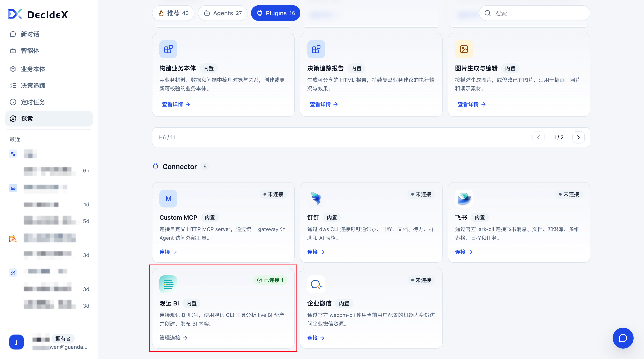This screenshot has width=644, height=359.
Task: Select 探索 sidebar item
Action: point(49,119)
